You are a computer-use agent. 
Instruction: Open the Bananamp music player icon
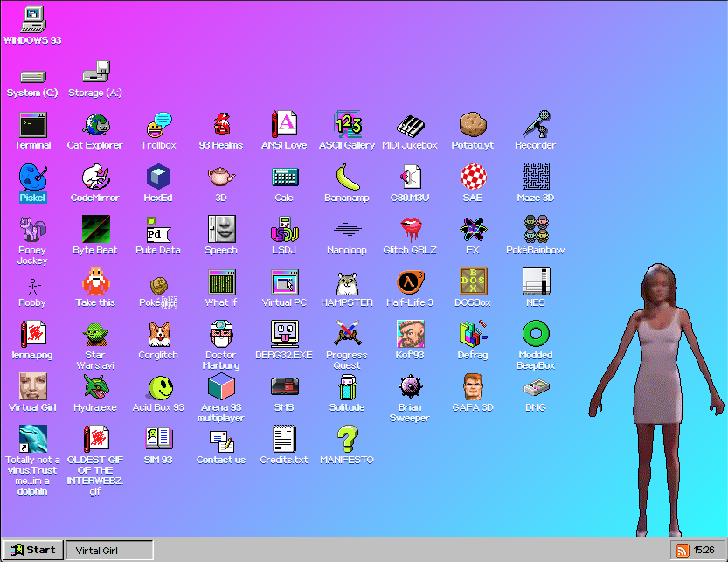pos(347,178)
